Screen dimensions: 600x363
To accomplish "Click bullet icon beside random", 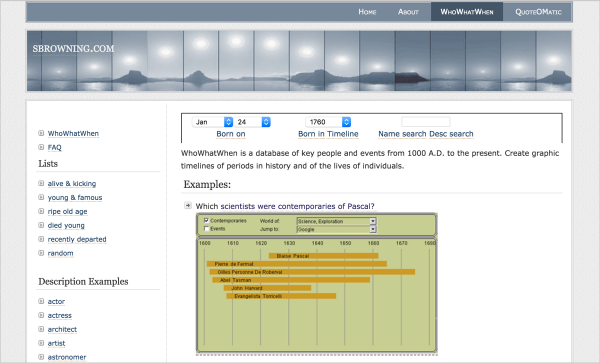I will coord(41,253).
